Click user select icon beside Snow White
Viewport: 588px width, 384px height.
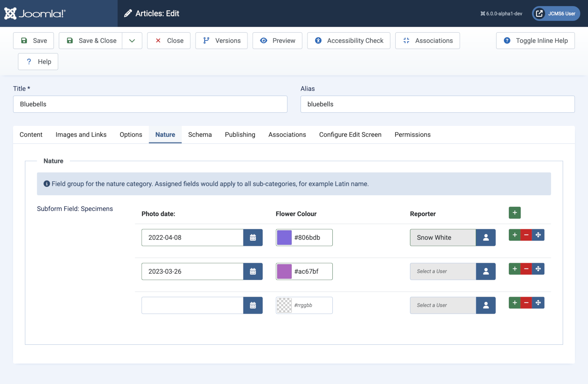(486, 237)
